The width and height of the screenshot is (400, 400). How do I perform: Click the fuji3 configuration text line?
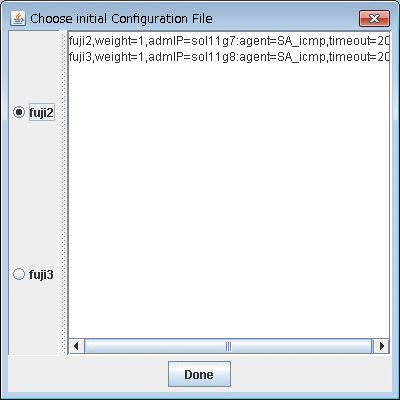[x=229, y=56]
